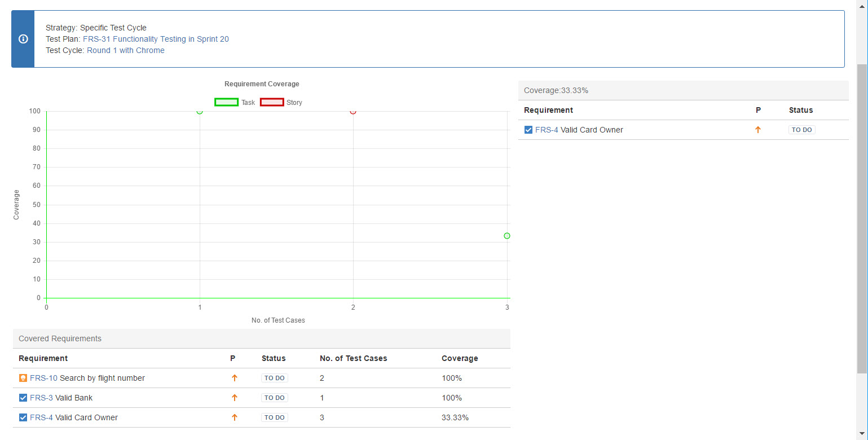Click priority arrow in the FRS-3 row
This screenshot has height=440, width=868.
[235, 398]
